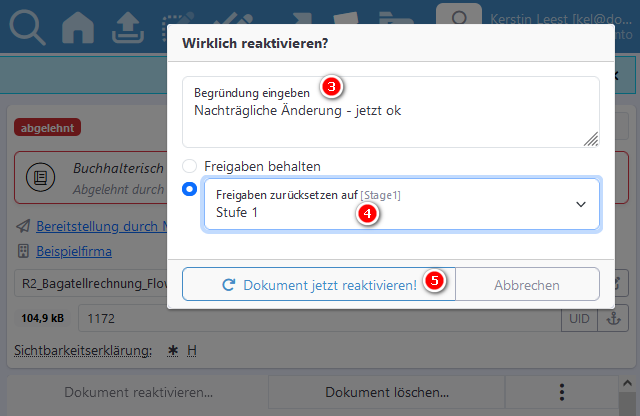
Task: Click the 'Dokument löschen...' button
Action: (400, 392)
